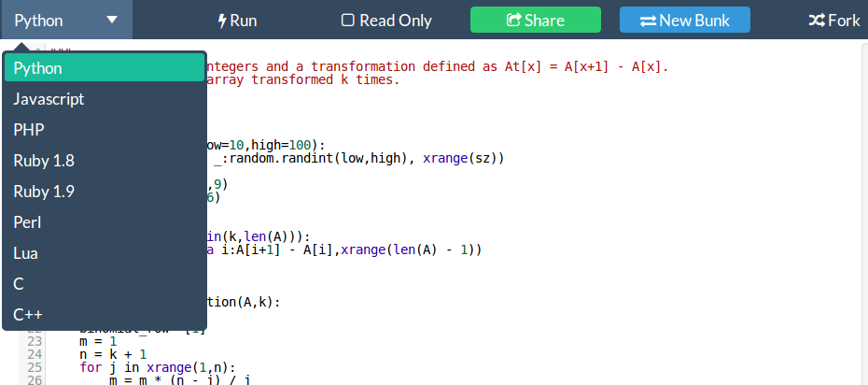Choose Ruby 1.9 from the list
Screen dimensions: 868x385
click(x=105, y=192)
